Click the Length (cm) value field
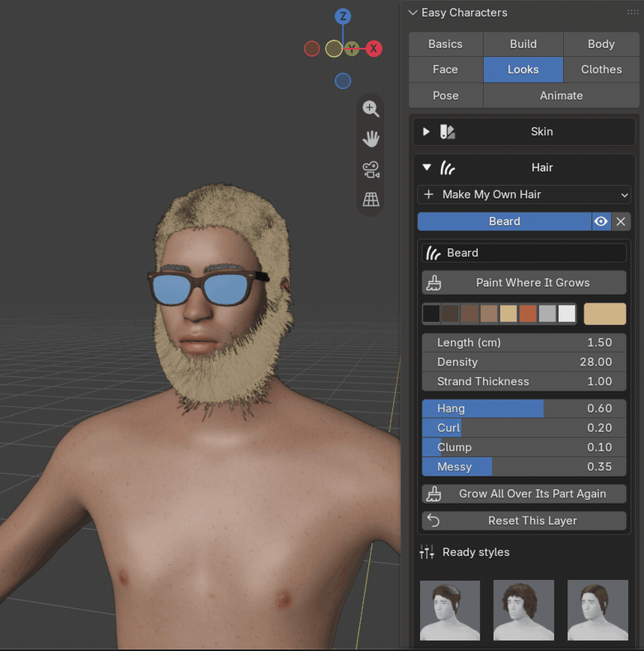644x651 pixels. point(524,342)
